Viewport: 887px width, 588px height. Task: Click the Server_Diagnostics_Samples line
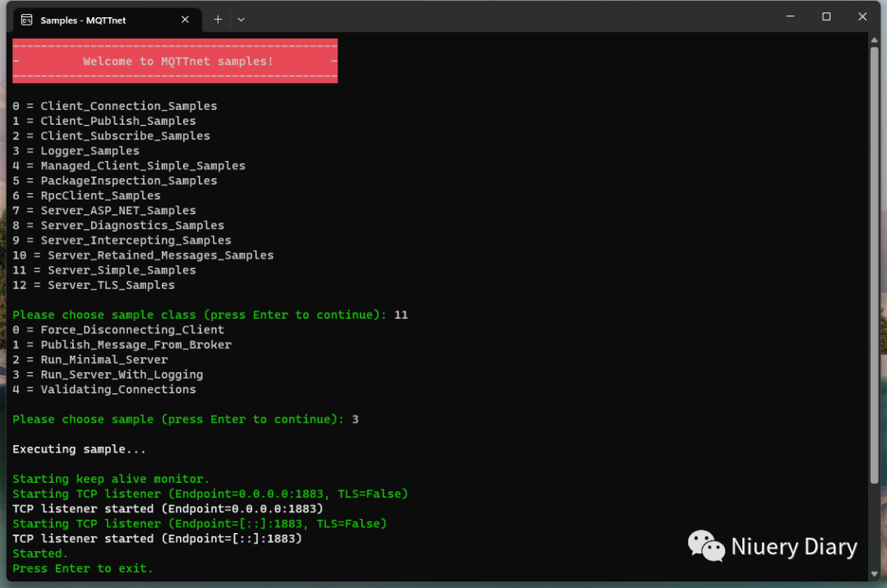118,226
